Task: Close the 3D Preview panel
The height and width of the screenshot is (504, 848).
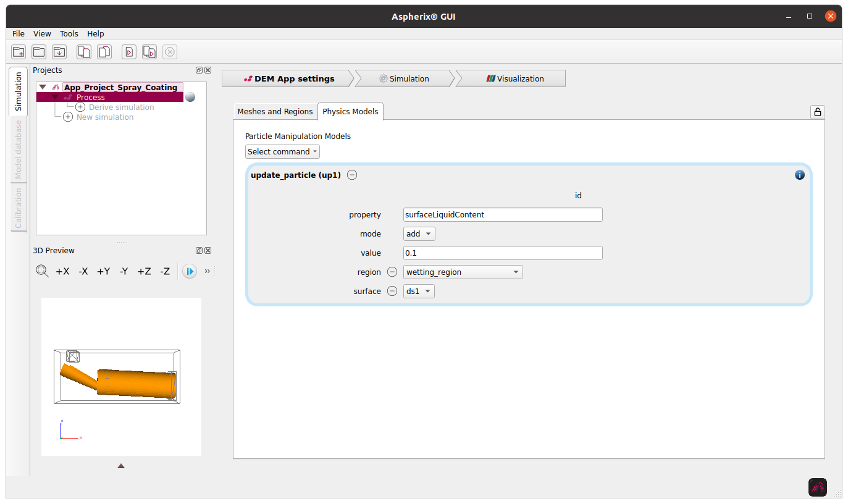Action: [x=208, y=251]
